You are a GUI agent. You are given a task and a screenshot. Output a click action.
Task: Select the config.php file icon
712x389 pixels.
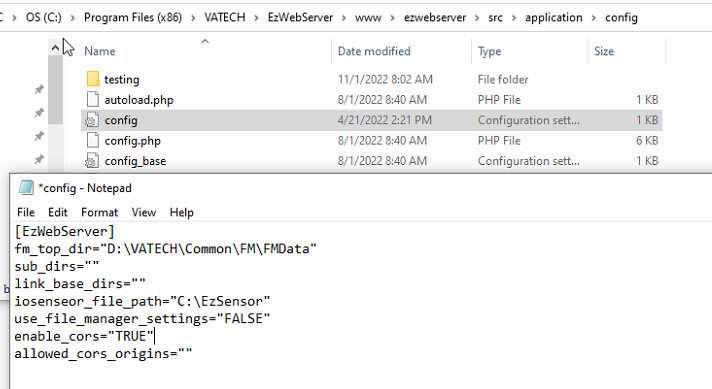(x=93, y=140)
